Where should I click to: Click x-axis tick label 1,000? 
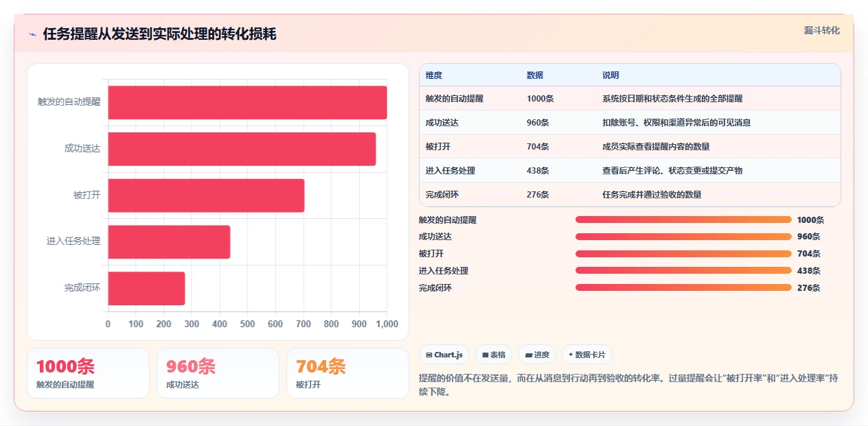pyautogui.click(x=387, y=324)
